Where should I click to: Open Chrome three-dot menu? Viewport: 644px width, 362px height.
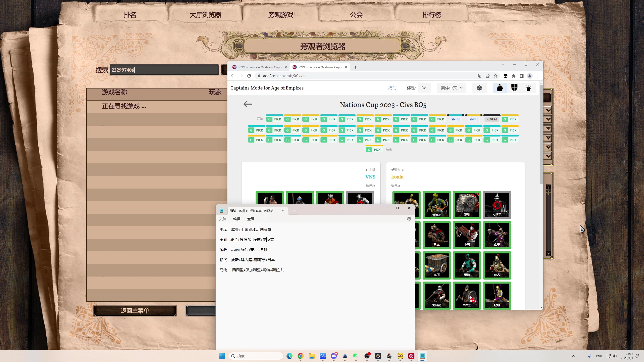pyautogui.click(x=538, y=76)
